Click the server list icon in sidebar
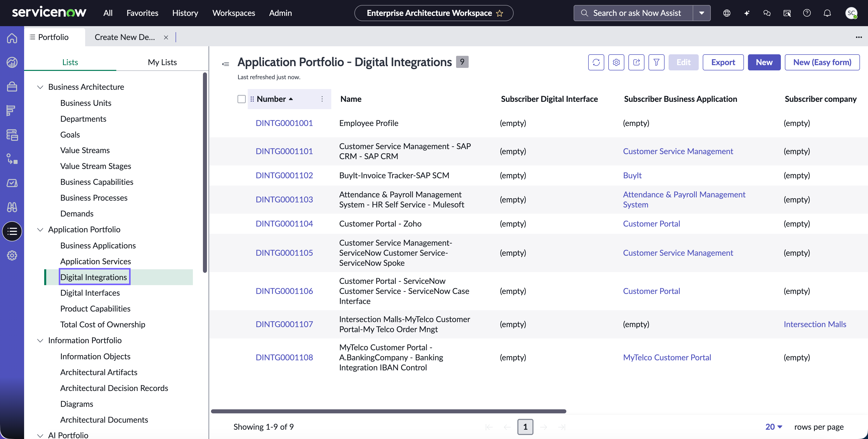This screenshot has width=868, height=439. tap(12, 135)
